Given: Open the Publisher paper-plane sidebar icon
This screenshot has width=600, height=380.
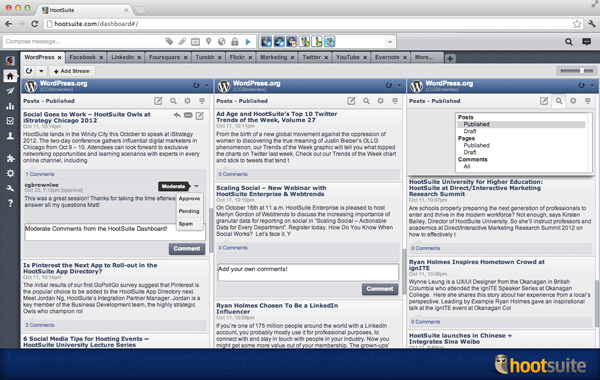Looking at the screenshot, I should pyautogui.click(x=10, y=91).
